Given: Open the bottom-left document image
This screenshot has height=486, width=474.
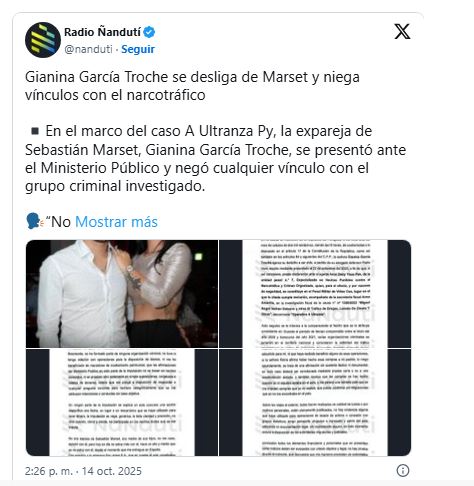Looking at the screenshot, I should tap(122, 402).
